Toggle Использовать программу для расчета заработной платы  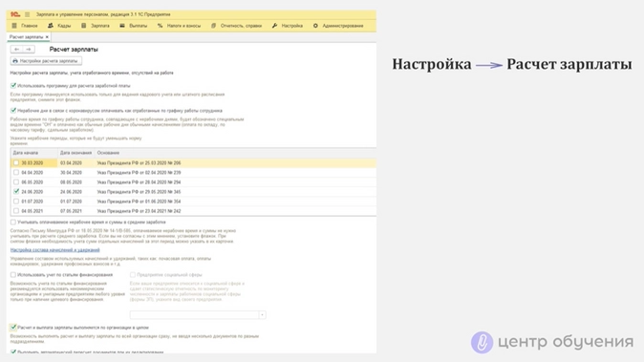[x=13, y=85]
